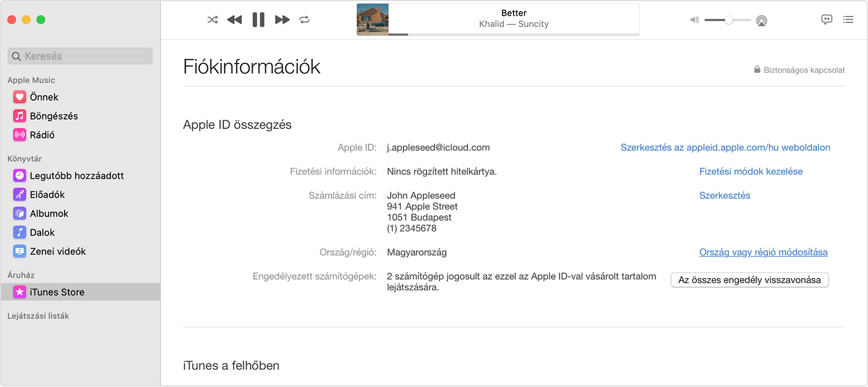
Task: Pause the song Better by Khalid
Action: click(x=258, y=19)
